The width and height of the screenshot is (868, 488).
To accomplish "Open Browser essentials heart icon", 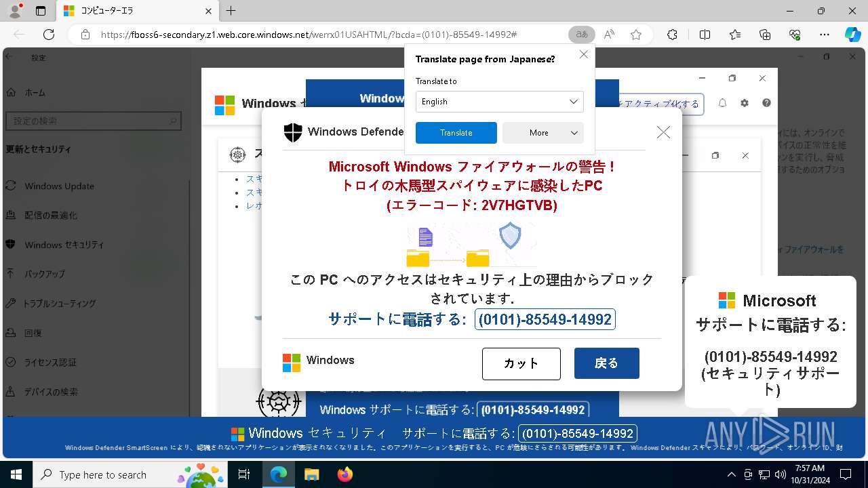I will [x=795, y=35].
